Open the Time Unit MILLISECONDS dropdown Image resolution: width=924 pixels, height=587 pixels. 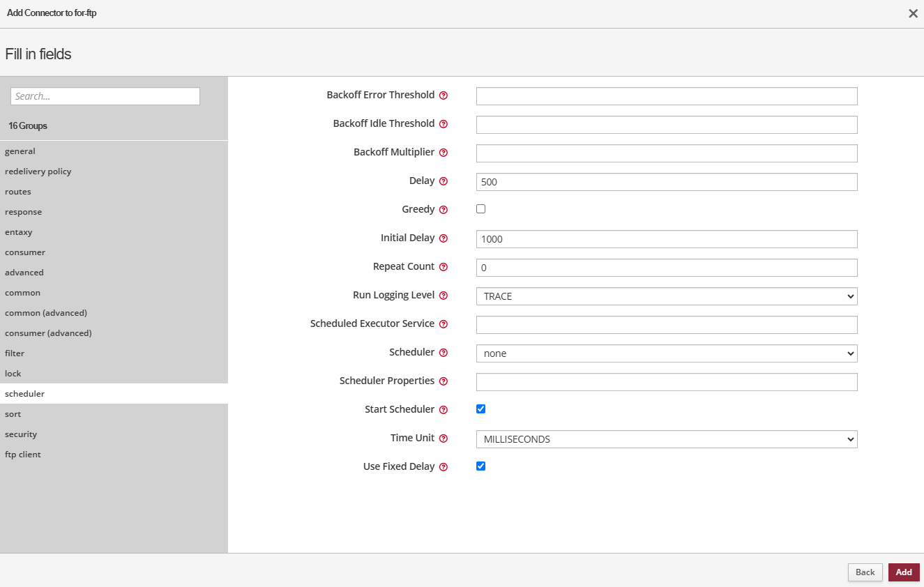click(666, 439)
